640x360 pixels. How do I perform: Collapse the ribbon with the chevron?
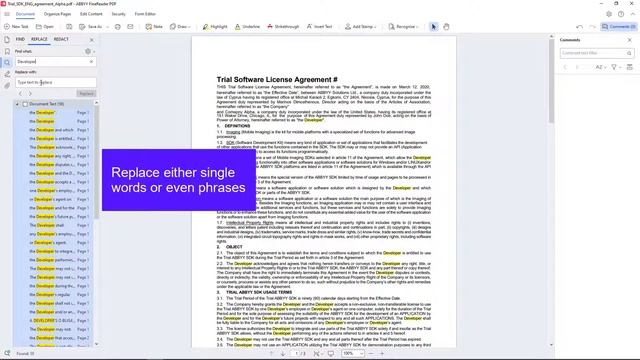coord(633,14)
